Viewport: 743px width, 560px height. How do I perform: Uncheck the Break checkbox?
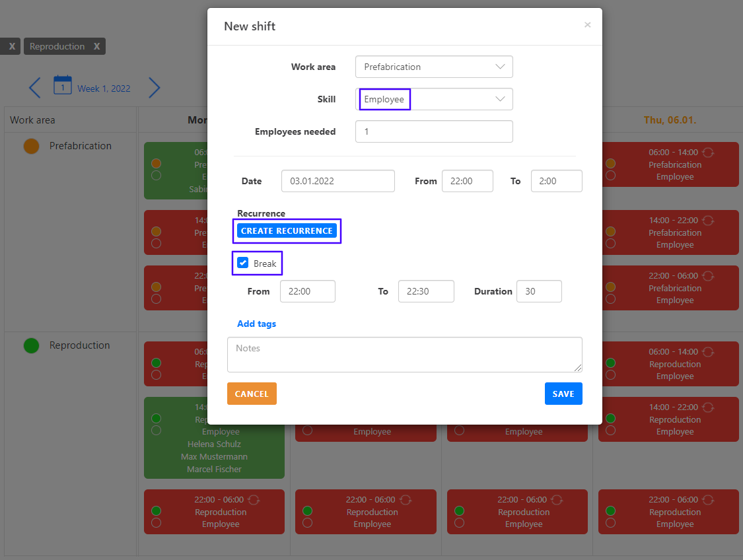(242, 263)
